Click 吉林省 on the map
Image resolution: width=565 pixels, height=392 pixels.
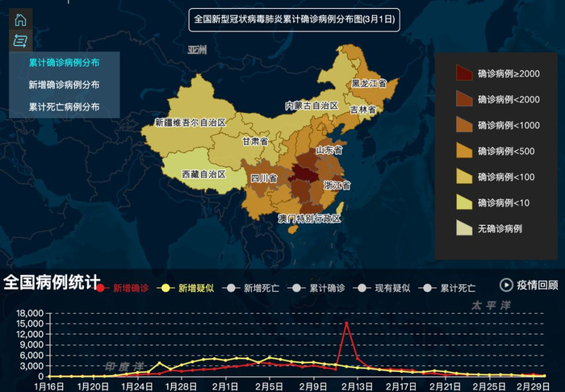click(x=363, y=110)
